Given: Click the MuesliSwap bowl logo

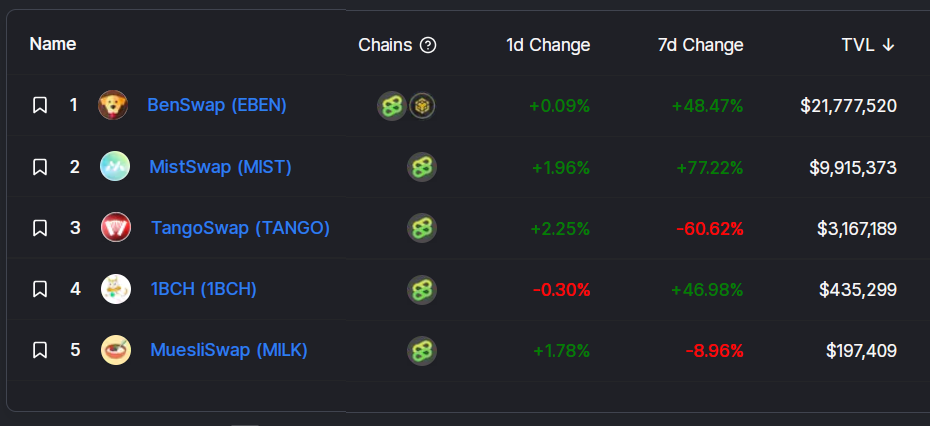Looking at the screenshot, I should click(116, 350).
